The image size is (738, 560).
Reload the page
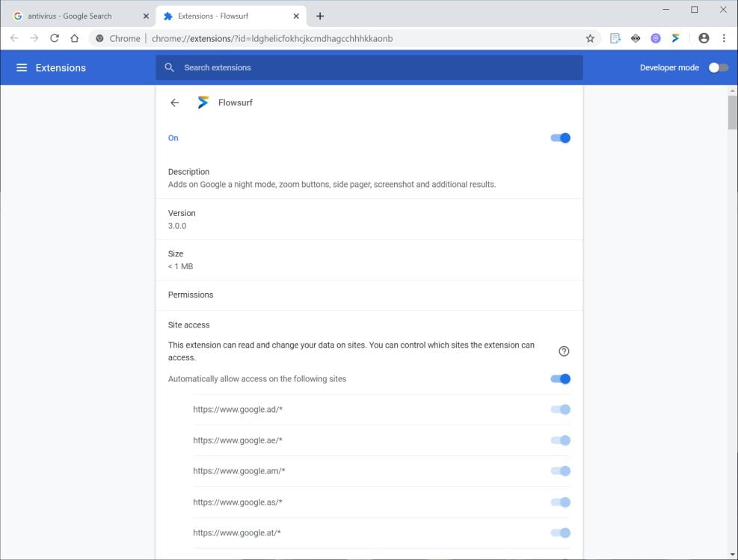pos(55,38)
